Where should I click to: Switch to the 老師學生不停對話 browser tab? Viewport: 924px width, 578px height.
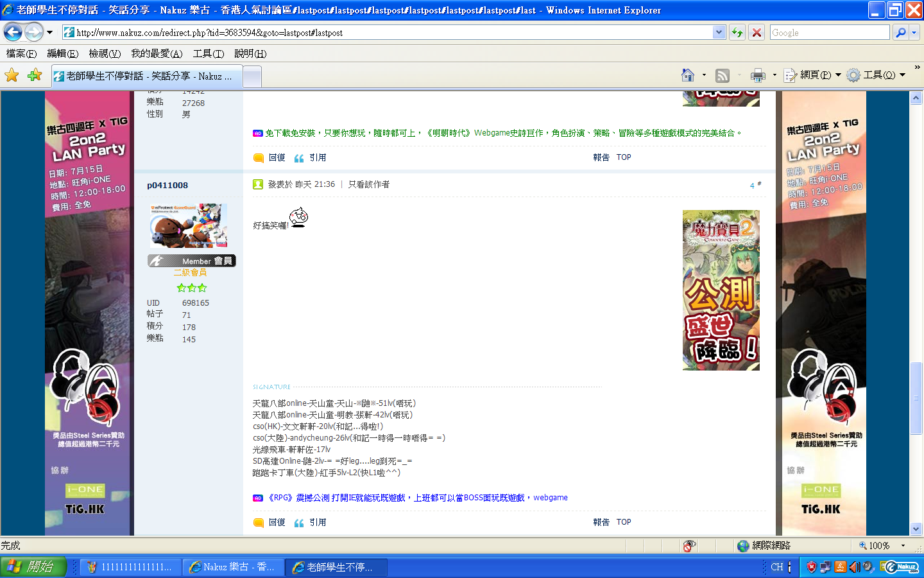pyautogui.click(x=148, y=76)
